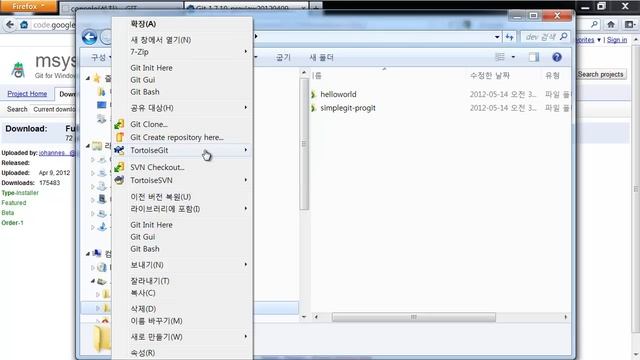Open address bar history dropdown arrow
The height and width of the screenshot is (360, 640).
[x=497, y=37]
